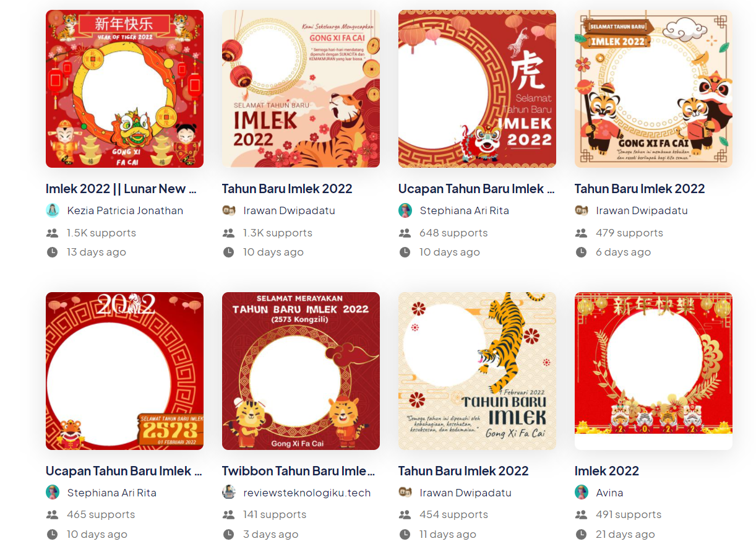756x549 pixels.
Task: Open the "Imlek 2022 || Lunar New" title link
Action: click(121, 189)
